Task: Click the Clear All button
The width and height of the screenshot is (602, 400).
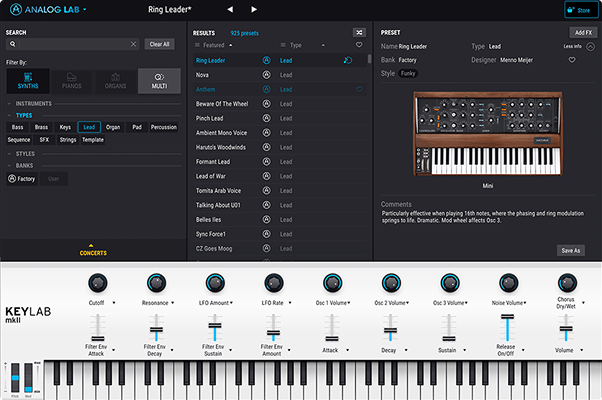Action: pos(159,44)
